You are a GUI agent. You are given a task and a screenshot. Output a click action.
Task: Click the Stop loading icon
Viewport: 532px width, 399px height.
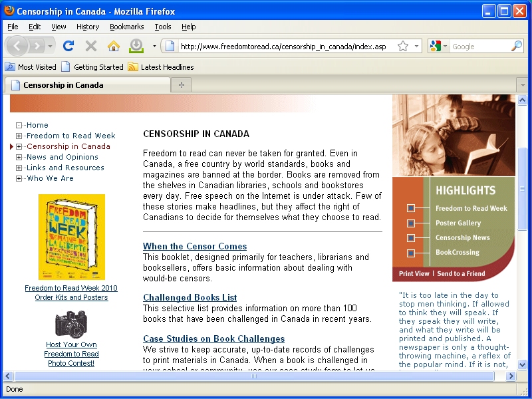point(91,46)
